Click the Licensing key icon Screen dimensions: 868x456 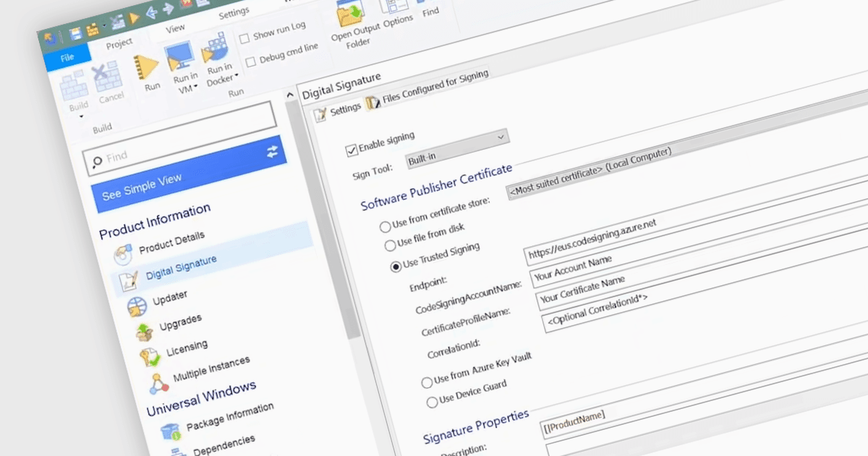(x=151, y=357)
